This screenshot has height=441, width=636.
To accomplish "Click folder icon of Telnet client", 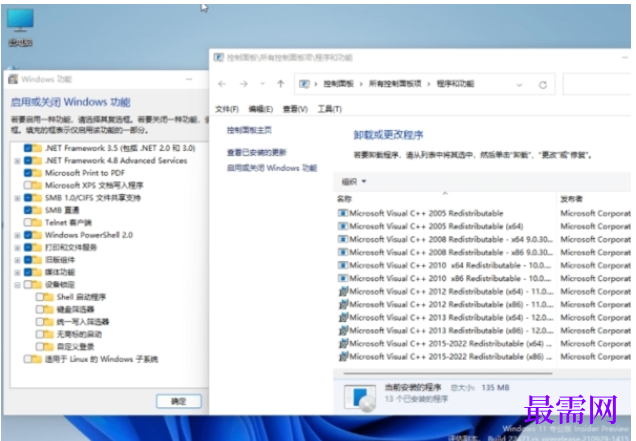I will [x=37, y=222].
